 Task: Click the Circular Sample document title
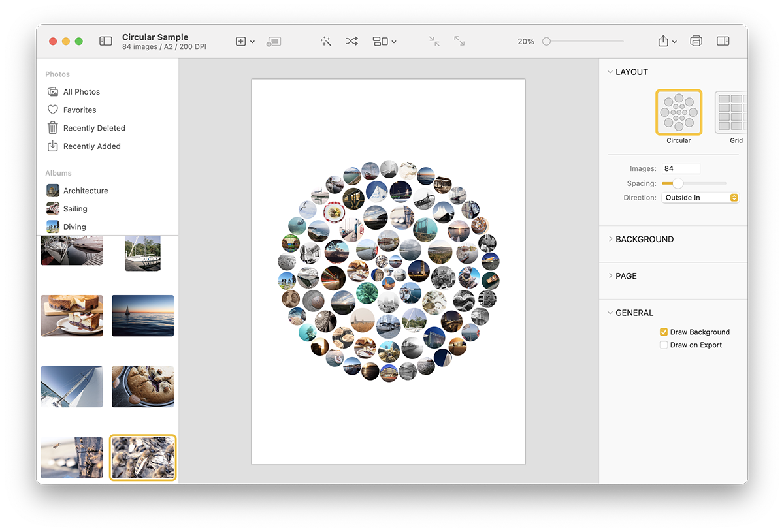click(x=155, y=37)
